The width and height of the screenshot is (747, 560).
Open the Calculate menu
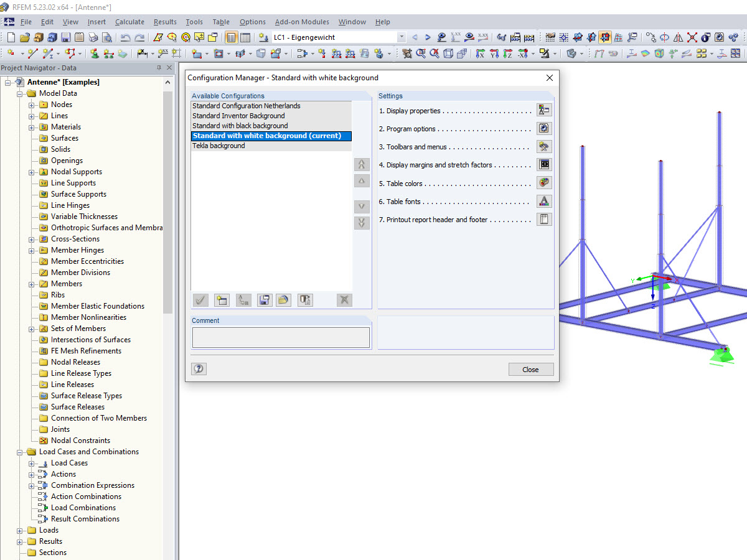point(129,22)
